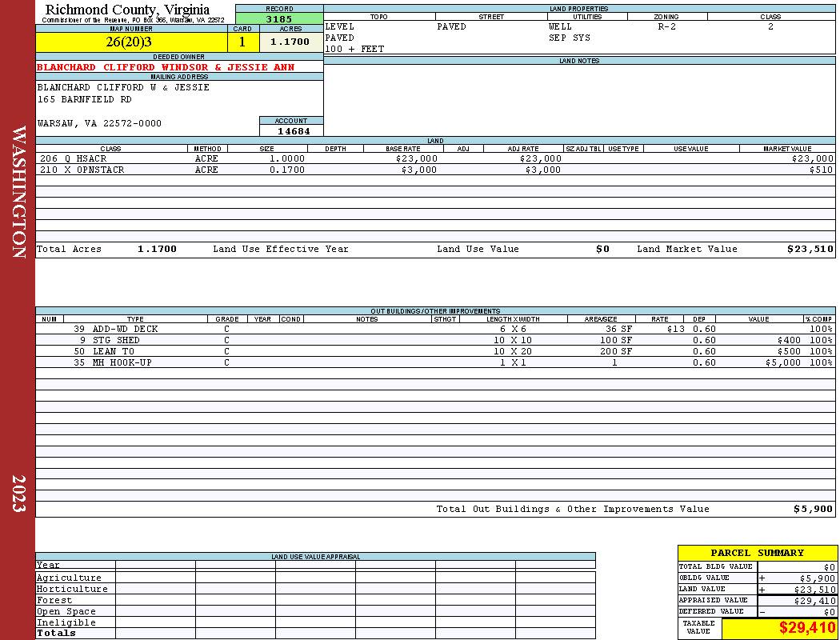Select the MH HOOK-UP outbuilding row
The image size is (840, 640).
pyautogui.click(x=435, y=362)
